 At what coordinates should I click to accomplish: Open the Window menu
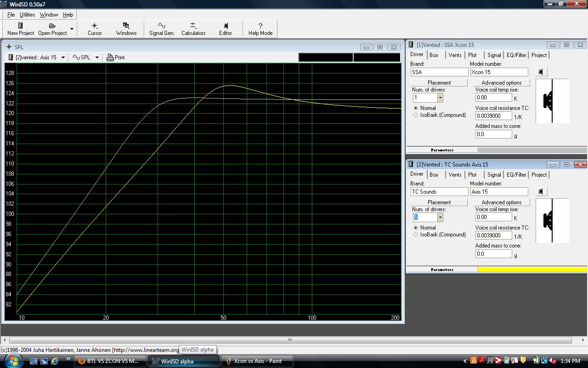tap(49, 15)
